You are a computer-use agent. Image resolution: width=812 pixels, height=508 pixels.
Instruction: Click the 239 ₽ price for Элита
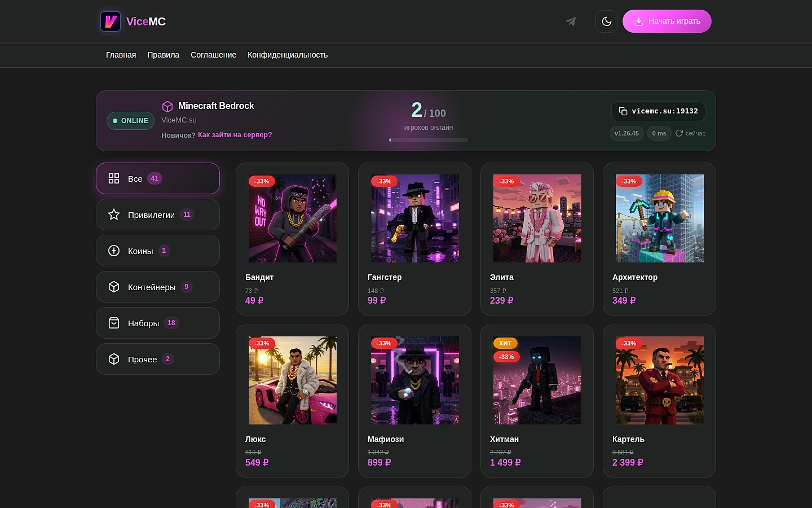click(502, 300)
